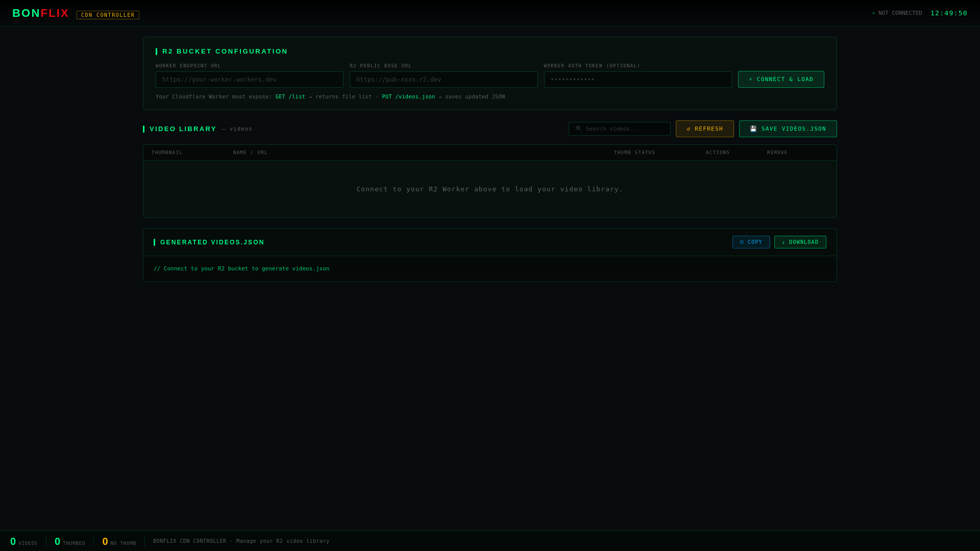Focus the Worker Auth Token field
The image size is (980, 551).
click(638, 80)
